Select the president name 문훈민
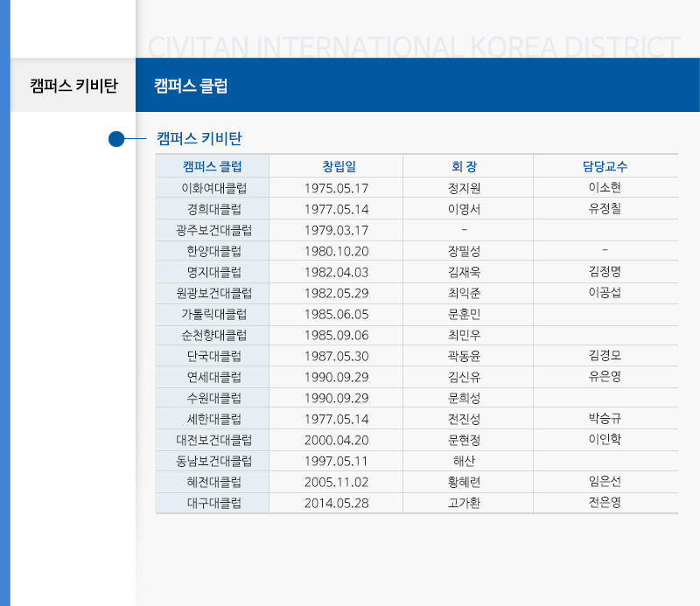700x606 pixels. click(x=465, y=314)
